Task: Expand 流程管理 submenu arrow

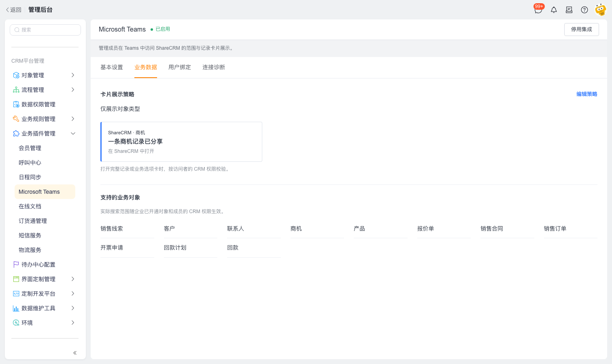Action: coord(73,90)
